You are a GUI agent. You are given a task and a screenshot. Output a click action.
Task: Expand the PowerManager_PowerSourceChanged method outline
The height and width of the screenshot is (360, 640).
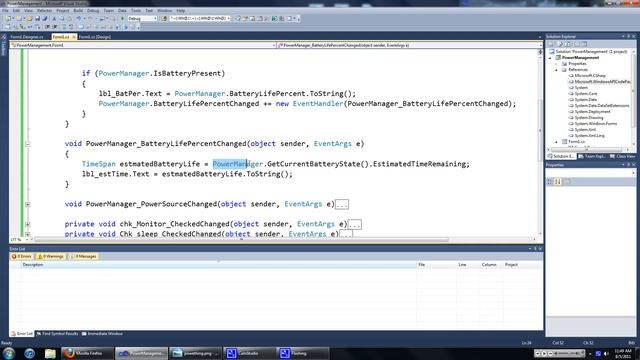[27, 204]
